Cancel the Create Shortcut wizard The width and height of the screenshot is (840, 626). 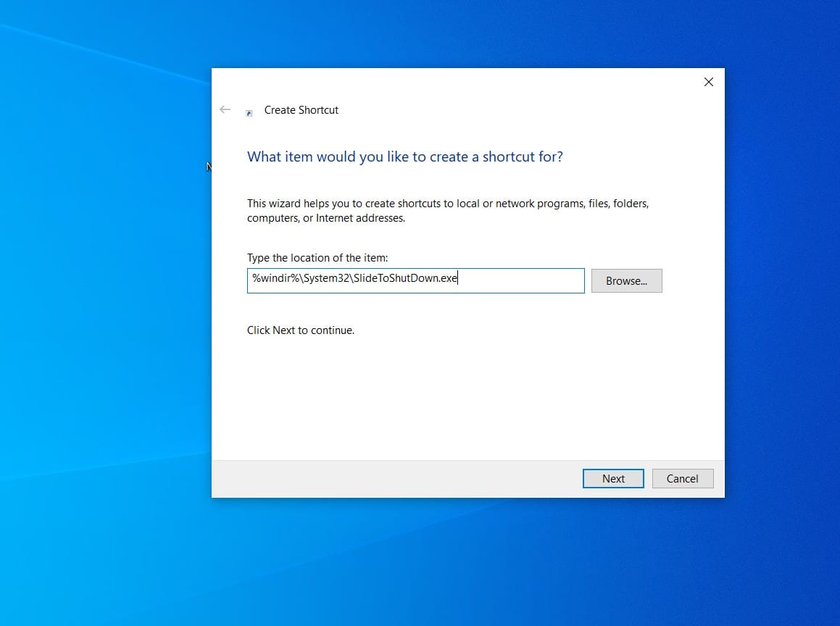click(x=683, y=479)
